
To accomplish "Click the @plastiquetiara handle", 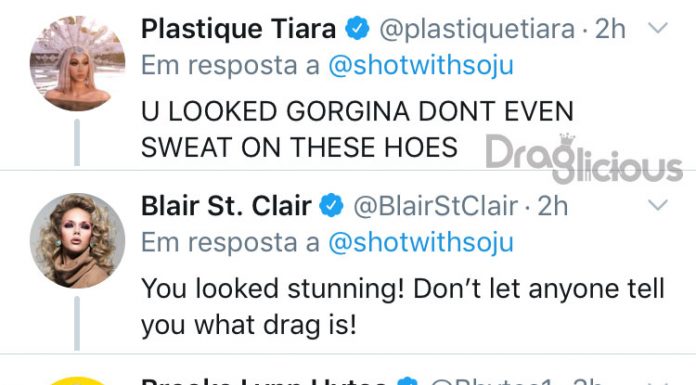I will coord(477,30).
